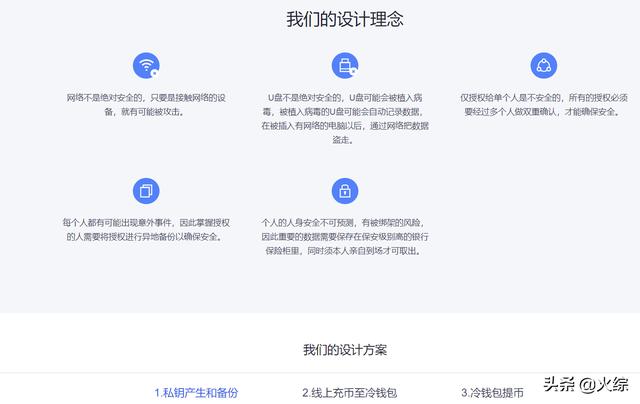640x404 pixels.
Task: Click the multi-person authorization circle icon
Action: [x=544, y=65]
